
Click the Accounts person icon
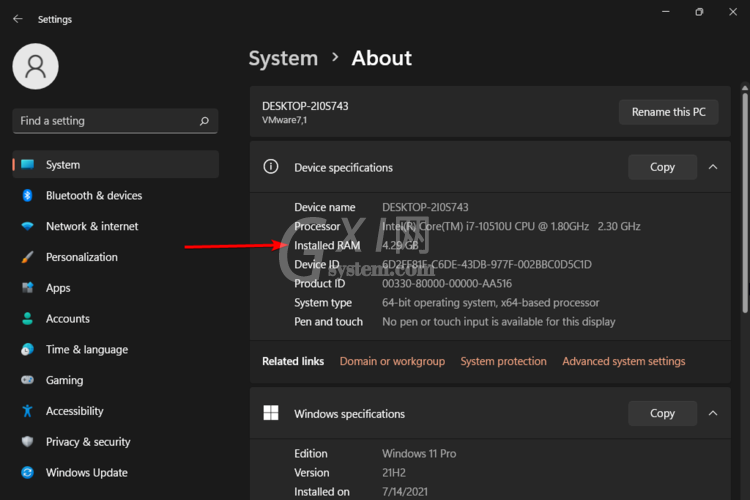[x=28, y=319]
